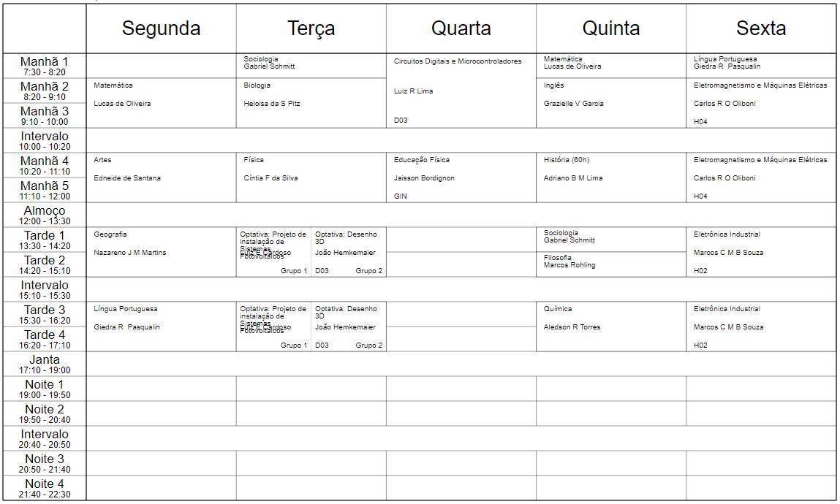
Task: Click the Quarta column header
Action: (461, 28)
